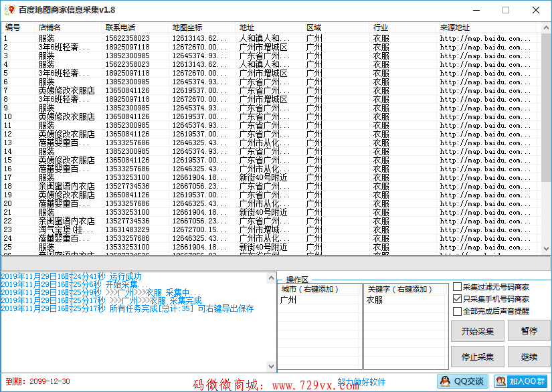Click 努力做好软件 link text
This screenshot has width=552, height=392.
pos(361,382)
